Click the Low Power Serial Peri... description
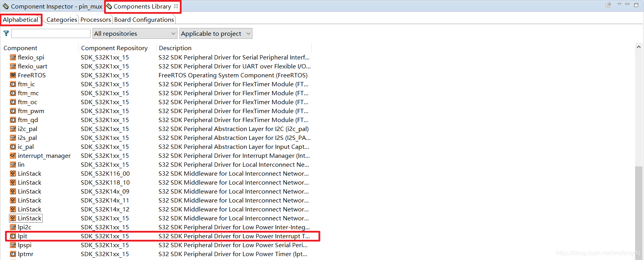The image size is (644, 260). pyautogui.click(x=233, y=245)
